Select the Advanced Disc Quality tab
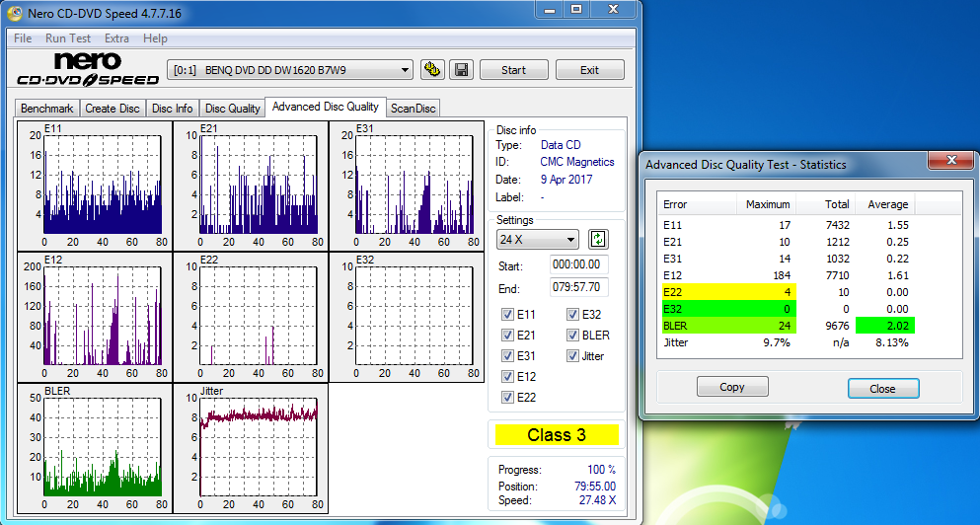 tap(326, 107)
